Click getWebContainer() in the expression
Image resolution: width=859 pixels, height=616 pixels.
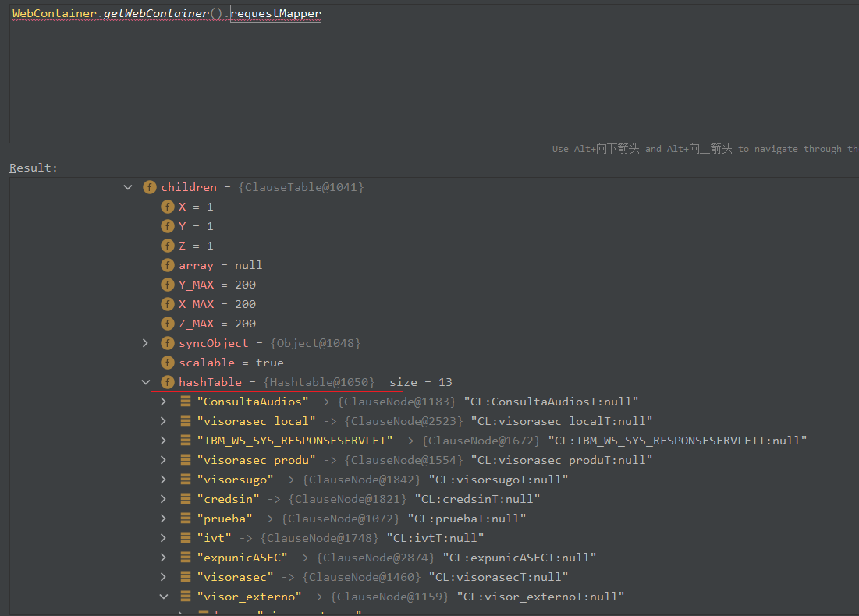pos(163,14)
